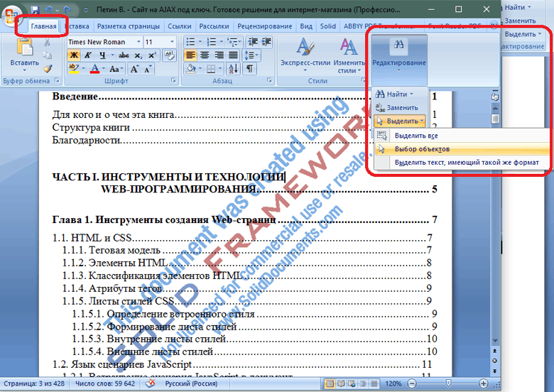The height and width of the screenshot is (392, 554).
Task: Open Шрифт dialog launcher
Action: pyautogui.click(x=173, y=80)
